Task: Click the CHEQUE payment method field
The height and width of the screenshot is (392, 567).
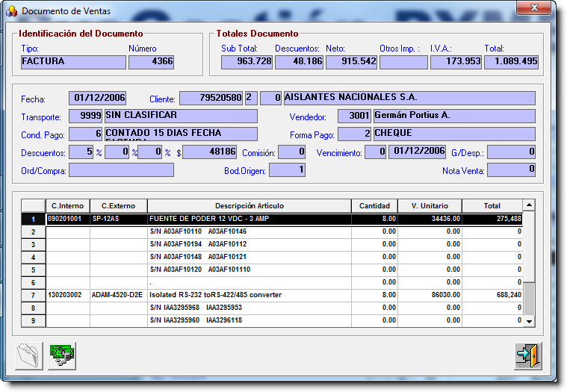Action: (454, 134)
